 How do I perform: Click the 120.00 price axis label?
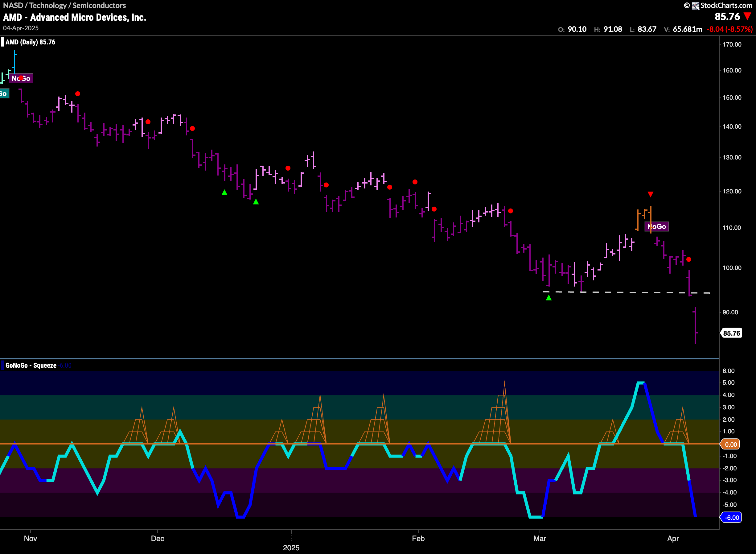[x=732, y=191]
